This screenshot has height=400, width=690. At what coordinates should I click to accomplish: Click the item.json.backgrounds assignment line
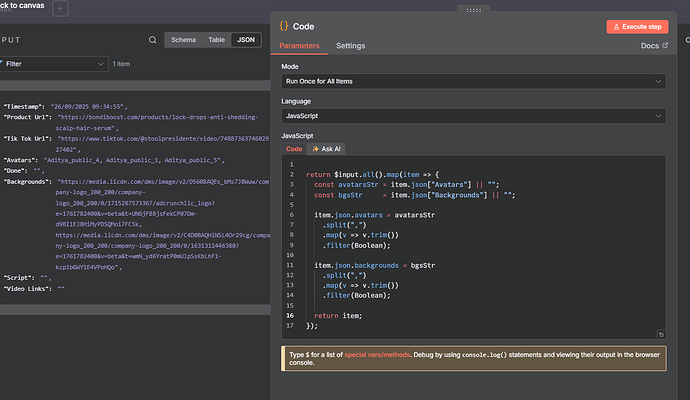[374, 265]
